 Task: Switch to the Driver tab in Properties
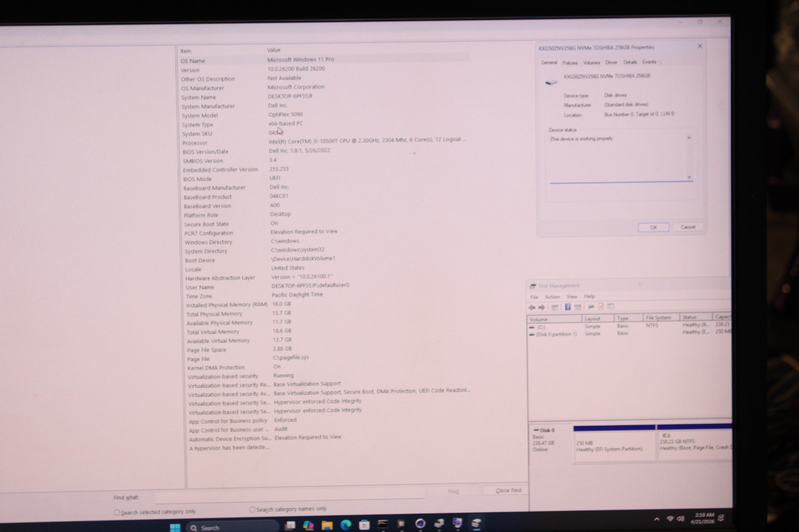coord(611,62)
